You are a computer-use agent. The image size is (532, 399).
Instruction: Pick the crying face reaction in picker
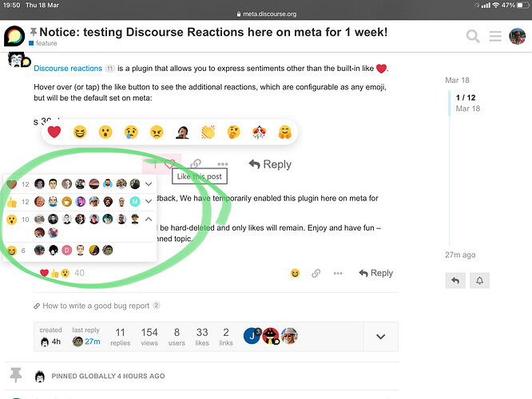tap(131, 132)
